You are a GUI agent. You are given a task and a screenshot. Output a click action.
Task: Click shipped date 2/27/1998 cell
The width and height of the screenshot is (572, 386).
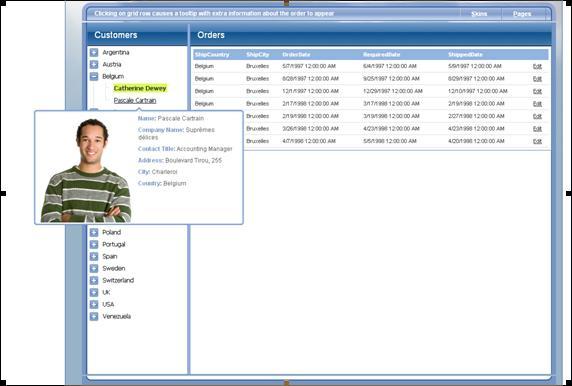click(476, 116)
